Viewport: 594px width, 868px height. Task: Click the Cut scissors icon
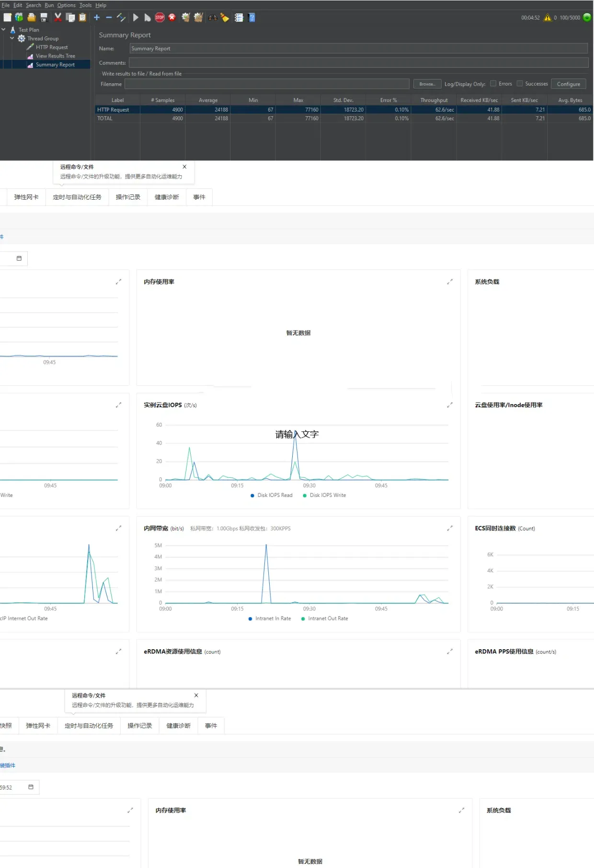tap(57, 18)
